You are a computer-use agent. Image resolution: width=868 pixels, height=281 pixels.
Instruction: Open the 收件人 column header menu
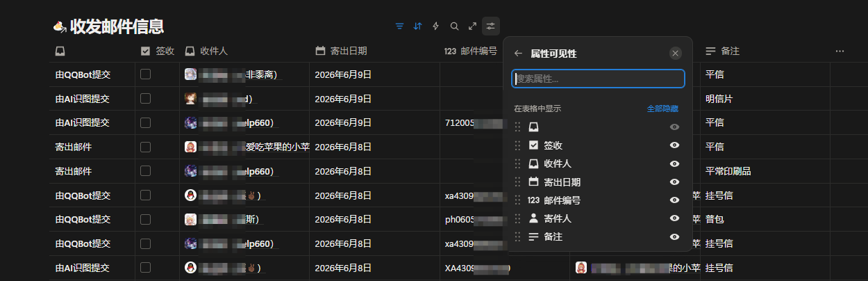244,51
